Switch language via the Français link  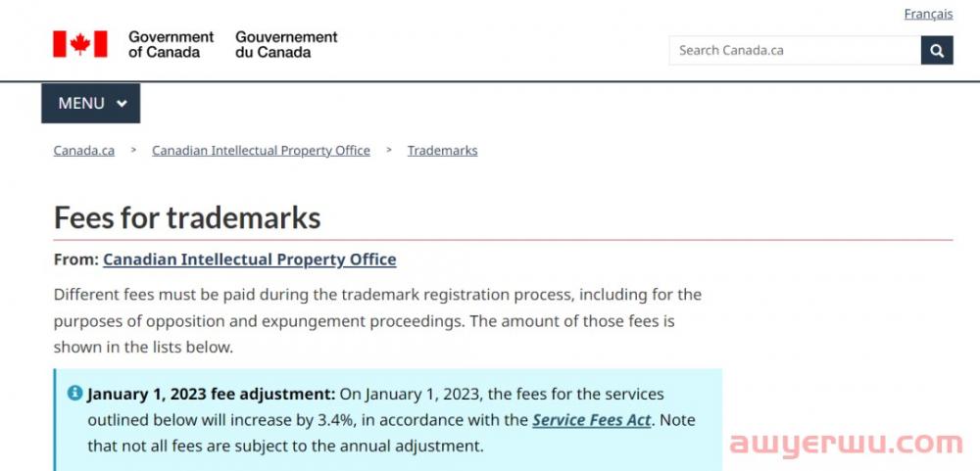pyautogui.click(x=928, y=14)
